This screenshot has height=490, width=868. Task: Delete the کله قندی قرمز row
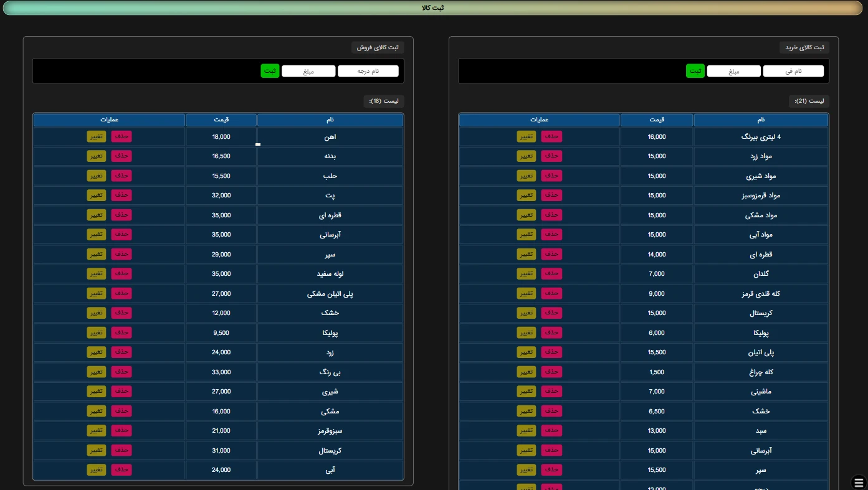click(x=551, y=293)
